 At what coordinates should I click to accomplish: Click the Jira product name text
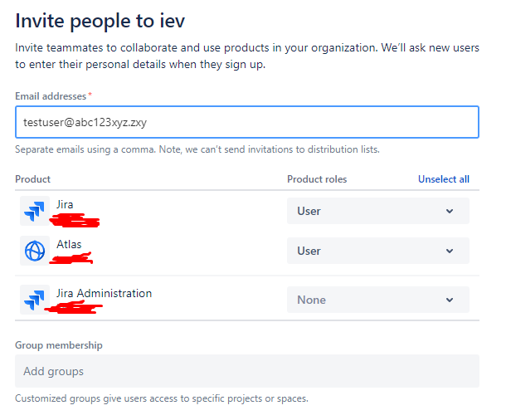pos(65,204)
